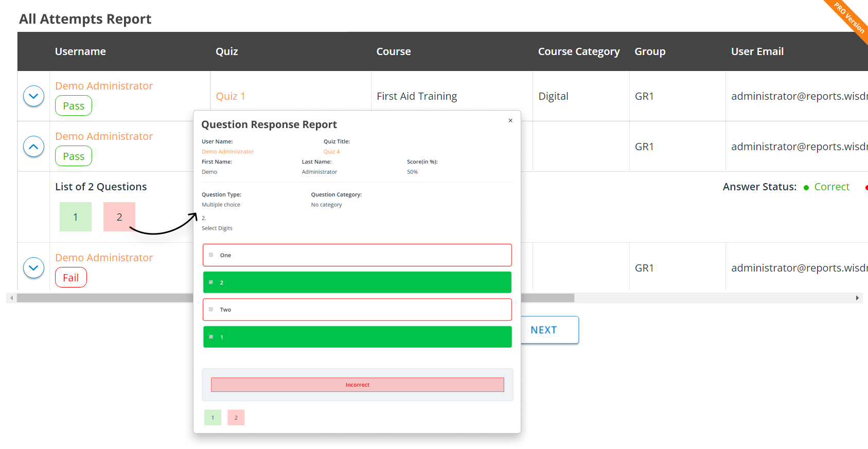Sort by the Username column header
Screen dimensions: 868x449
click(80, 51)
